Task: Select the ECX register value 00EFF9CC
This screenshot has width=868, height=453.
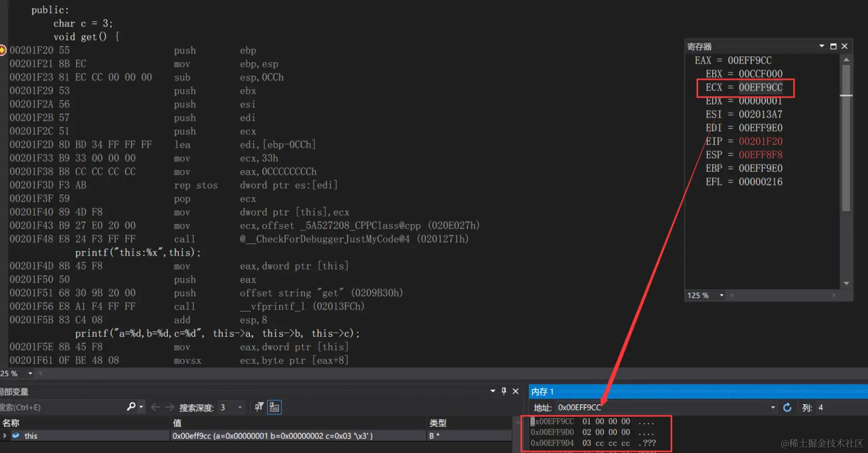Action: (x=760, y=87)
